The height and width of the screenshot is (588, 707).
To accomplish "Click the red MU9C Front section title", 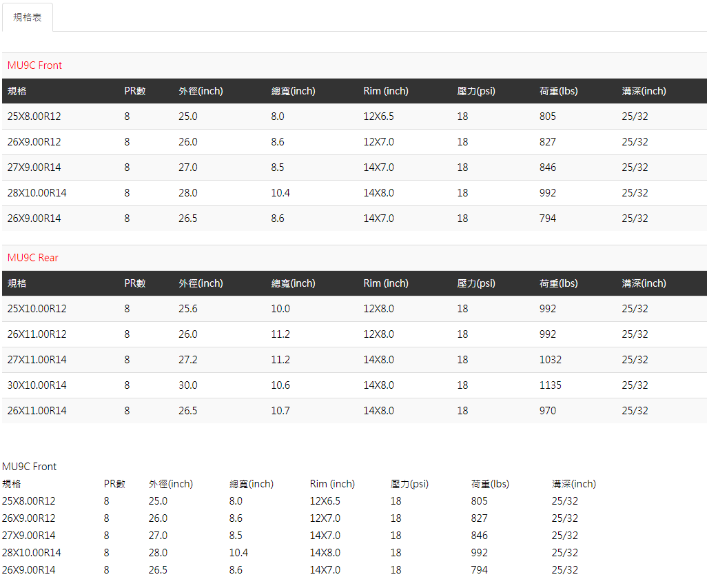I will coord(34,65).
